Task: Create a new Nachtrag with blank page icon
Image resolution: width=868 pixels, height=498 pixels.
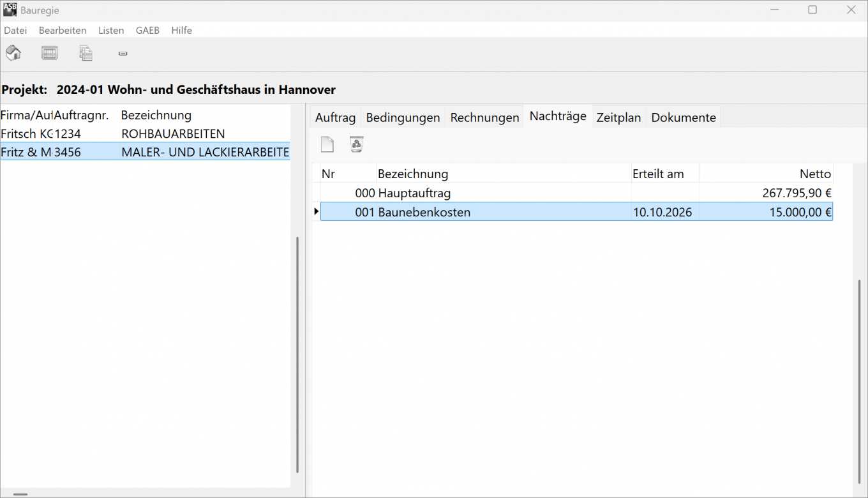Action: (327, 145)
